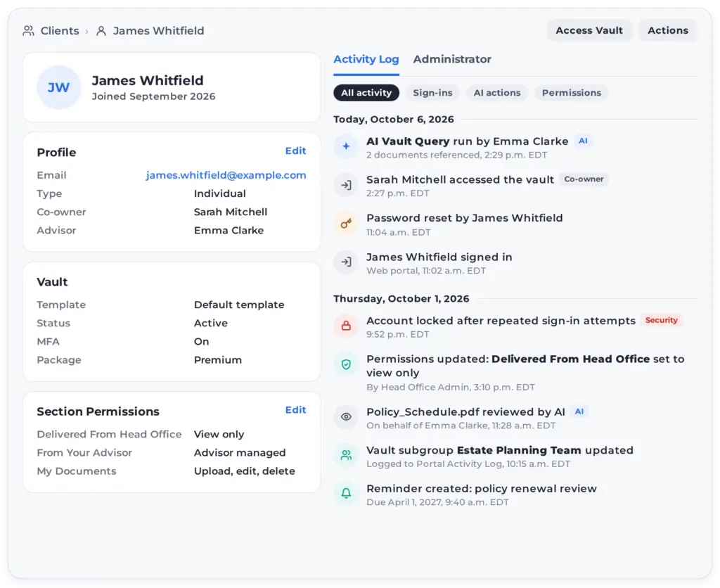The height and width of the screenshot is (588, 720).
Task: Click the Access Vault button
Action: tap(589, 30)
